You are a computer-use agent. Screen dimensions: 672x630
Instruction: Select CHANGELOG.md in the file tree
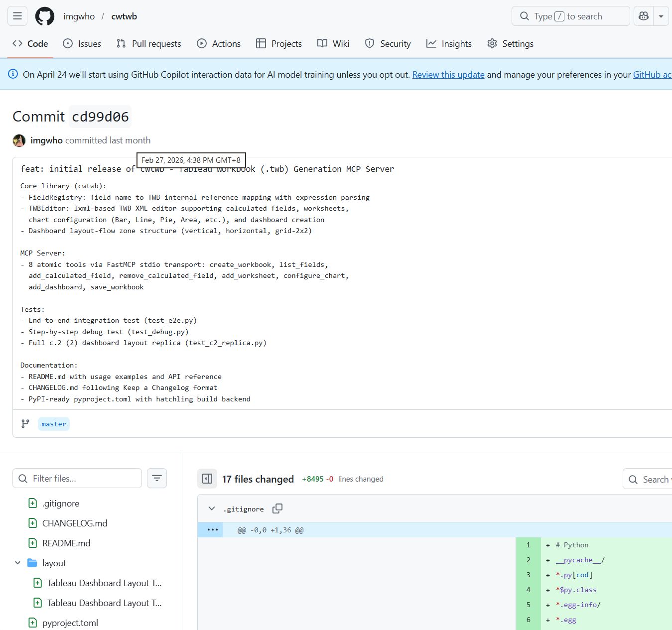(x=75, y=523)
